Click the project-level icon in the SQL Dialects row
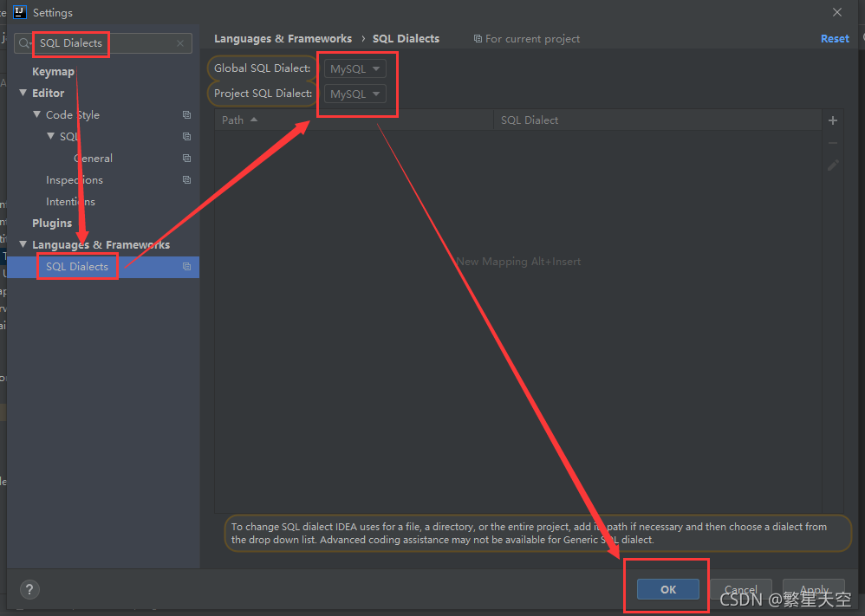This screenshot has height=616, width=865. click(x=186, y=266)
